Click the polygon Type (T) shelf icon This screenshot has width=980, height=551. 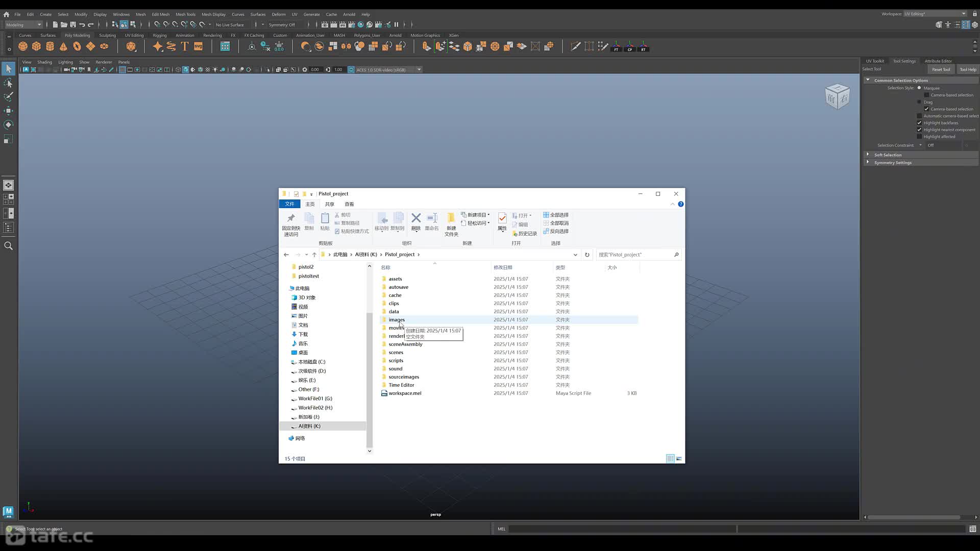(x=185, y=46)
